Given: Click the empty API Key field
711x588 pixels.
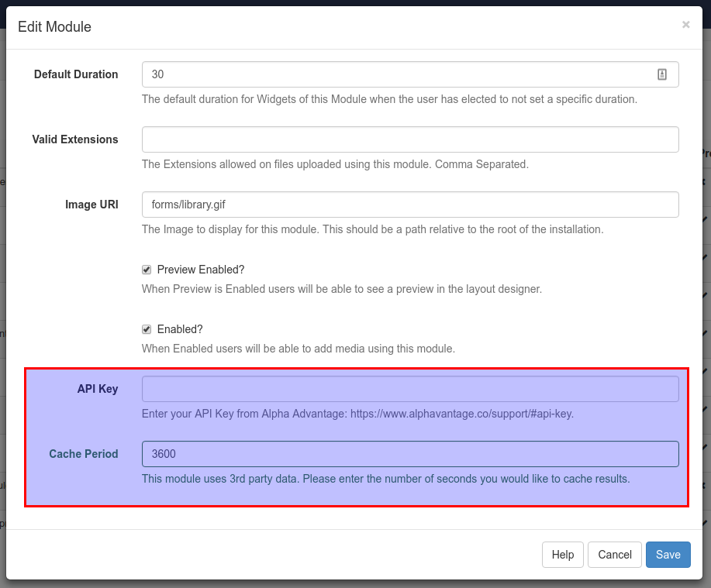Looking at the screenshot, I should (x=409, y=389).
